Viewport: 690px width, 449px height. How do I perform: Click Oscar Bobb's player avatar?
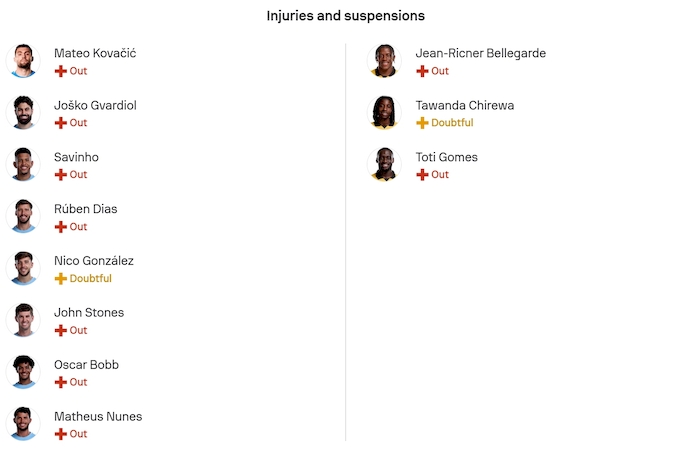(22, 372)
